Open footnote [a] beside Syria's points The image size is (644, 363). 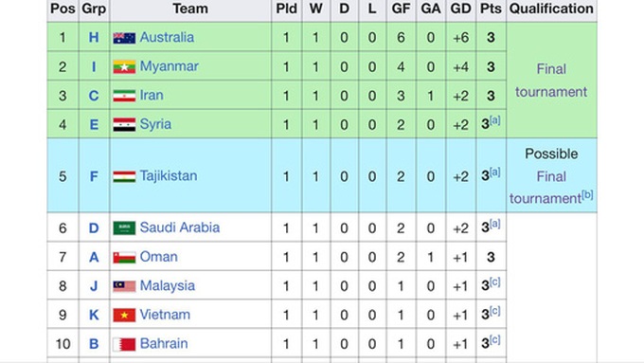495,120
